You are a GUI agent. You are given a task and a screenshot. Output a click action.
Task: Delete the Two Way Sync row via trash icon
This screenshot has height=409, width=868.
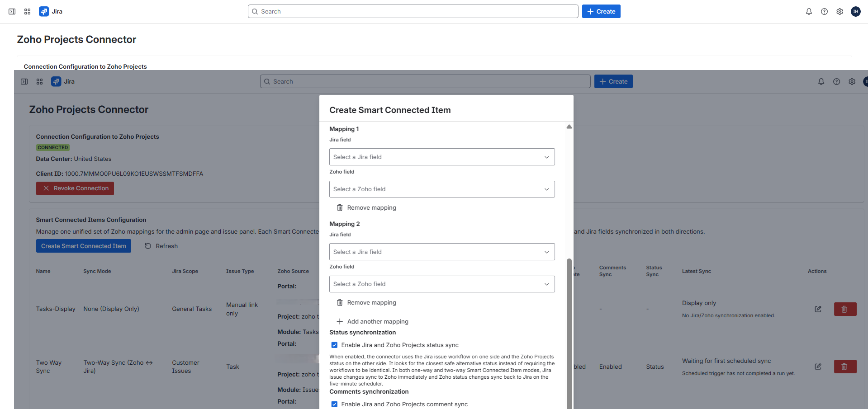(x=844, y=367)
